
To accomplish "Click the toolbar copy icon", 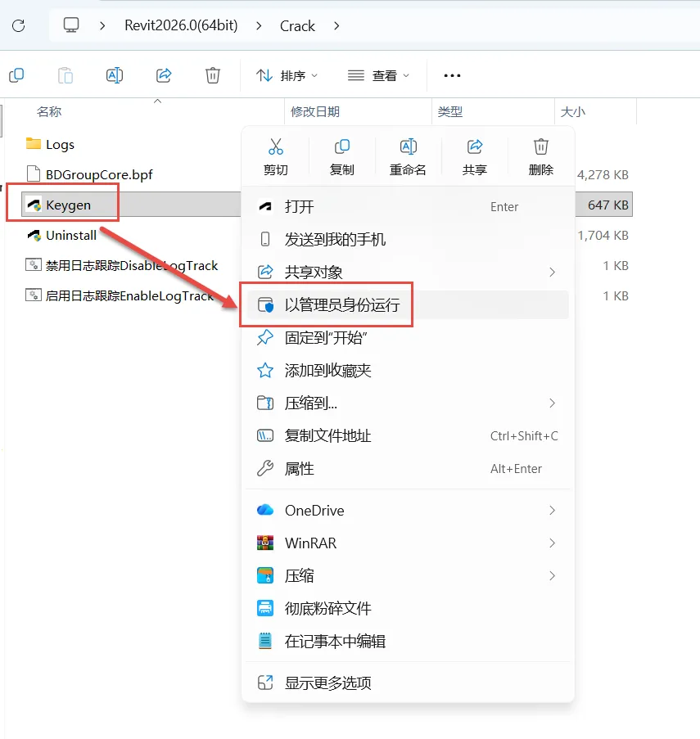I will coord(16,75).
